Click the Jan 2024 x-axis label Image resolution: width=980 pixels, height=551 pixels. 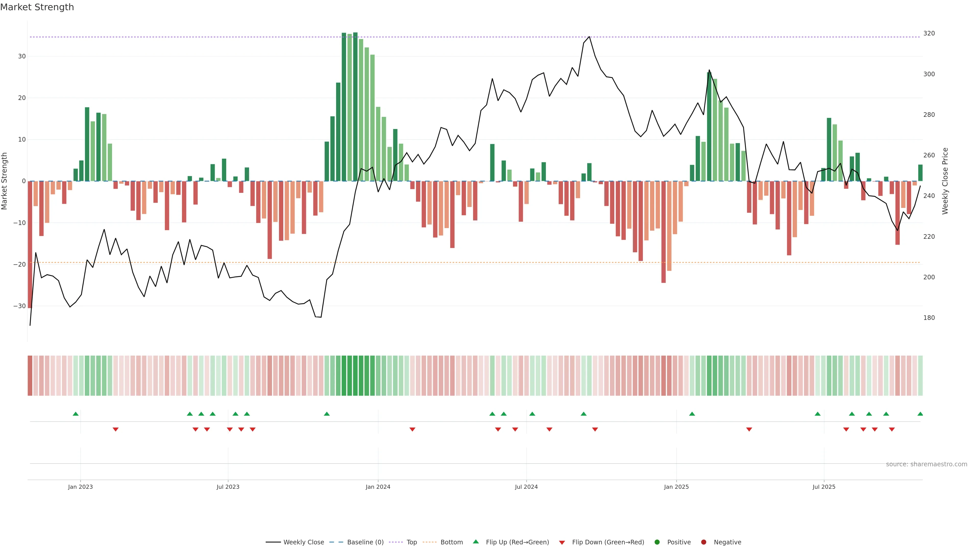pos(378,487)
